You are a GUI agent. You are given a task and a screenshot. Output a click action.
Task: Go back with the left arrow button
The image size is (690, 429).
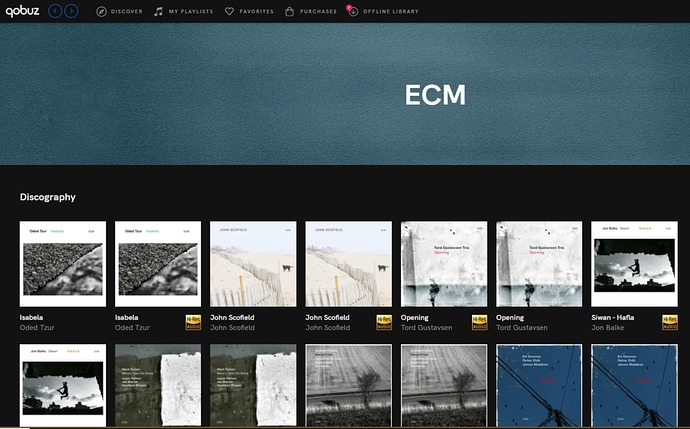tap(55, 11)
